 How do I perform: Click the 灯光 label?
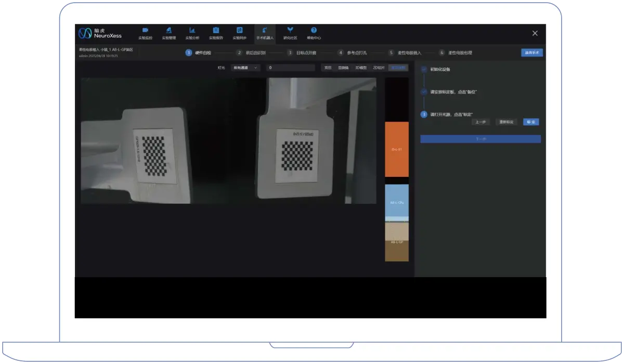pyautogui.click(x=222, y=68)
